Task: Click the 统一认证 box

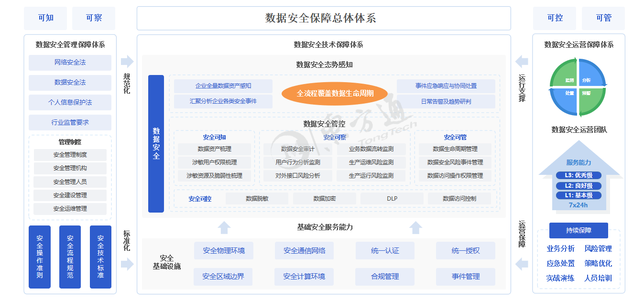Action: click(385, 251)
